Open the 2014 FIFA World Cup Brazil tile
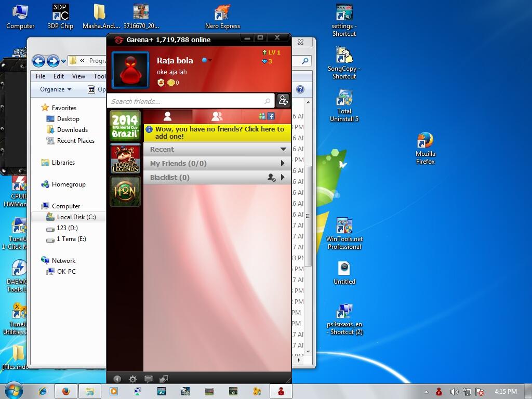Image resolution: width=532 pixels, height=399 pixels. pyautogui.click(x=125, y=126)
